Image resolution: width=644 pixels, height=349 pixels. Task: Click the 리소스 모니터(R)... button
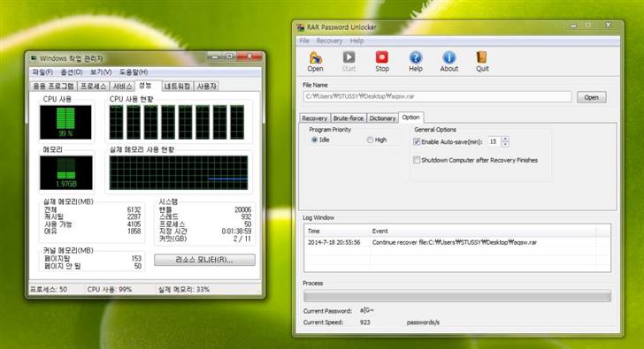point(204,260)
